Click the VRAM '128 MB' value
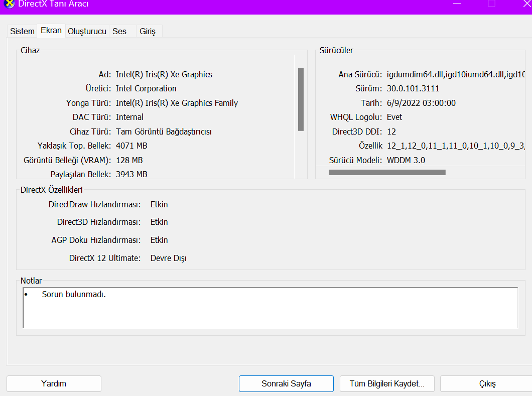Viewport: 532px width, 396px height. pyautogui.click(x=129, y=160)
